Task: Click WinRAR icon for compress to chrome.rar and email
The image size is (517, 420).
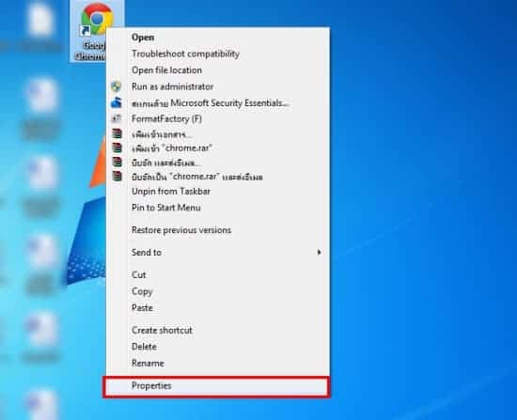Action: click(x=117, y=177)
